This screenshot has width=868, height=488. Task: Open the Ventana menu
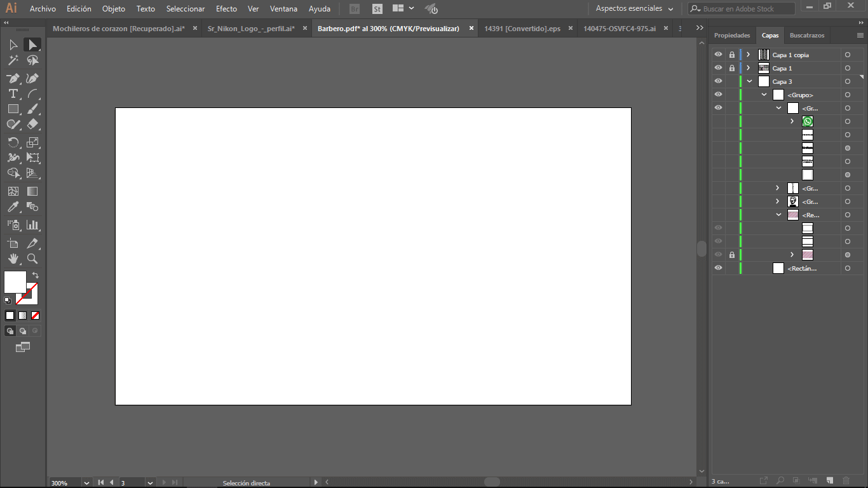click(283, 9)
